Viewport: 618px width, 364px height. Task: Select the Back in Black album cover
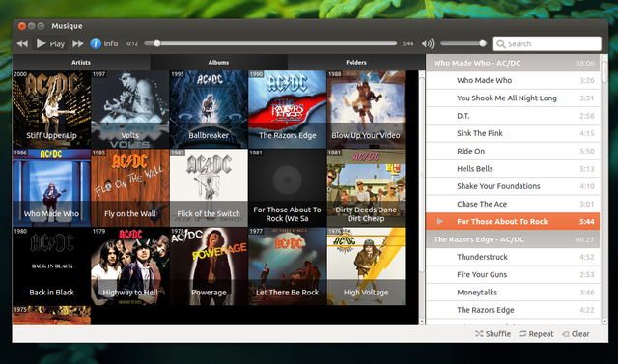(51, 266)
